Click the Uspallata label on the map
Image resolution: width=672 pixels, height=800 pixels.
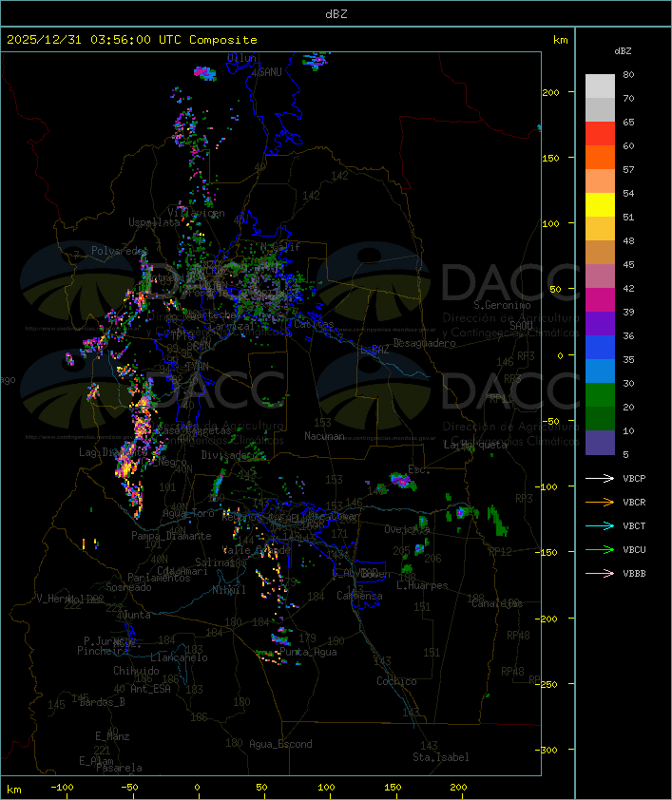pyautogui.click(x=154, y=222)
